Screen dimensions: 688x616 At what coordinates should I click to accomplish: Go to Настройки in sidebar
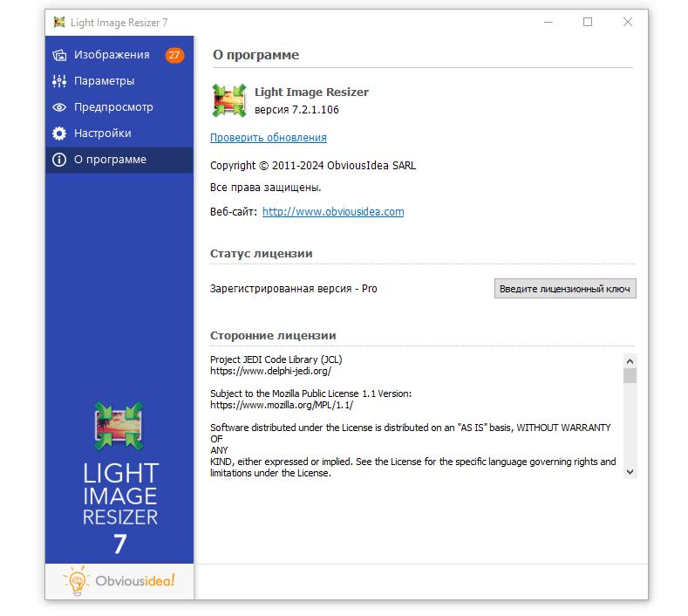119,133
